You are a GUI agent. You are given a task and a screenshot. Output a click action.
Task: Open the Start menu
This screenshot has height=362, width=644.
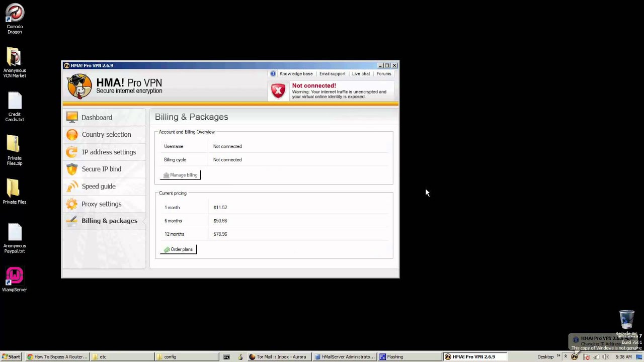11,357
